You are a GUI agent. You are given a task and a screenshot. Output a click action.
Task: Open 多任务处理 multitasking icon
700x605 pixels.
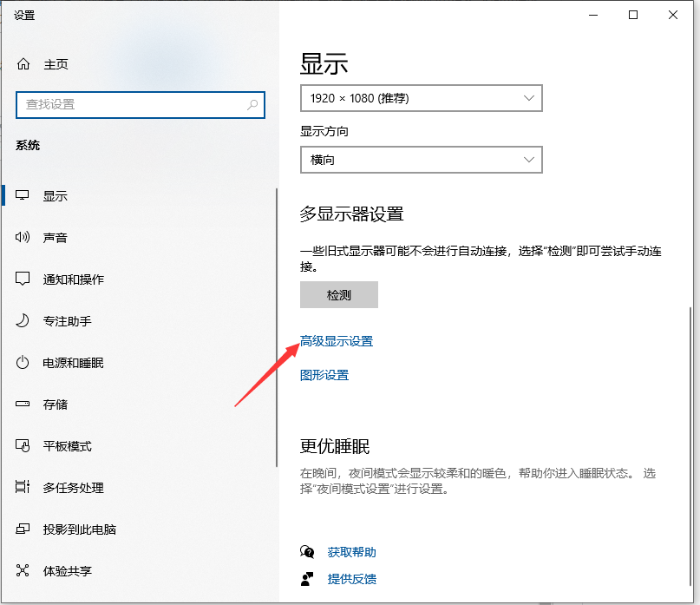(22, 487)
